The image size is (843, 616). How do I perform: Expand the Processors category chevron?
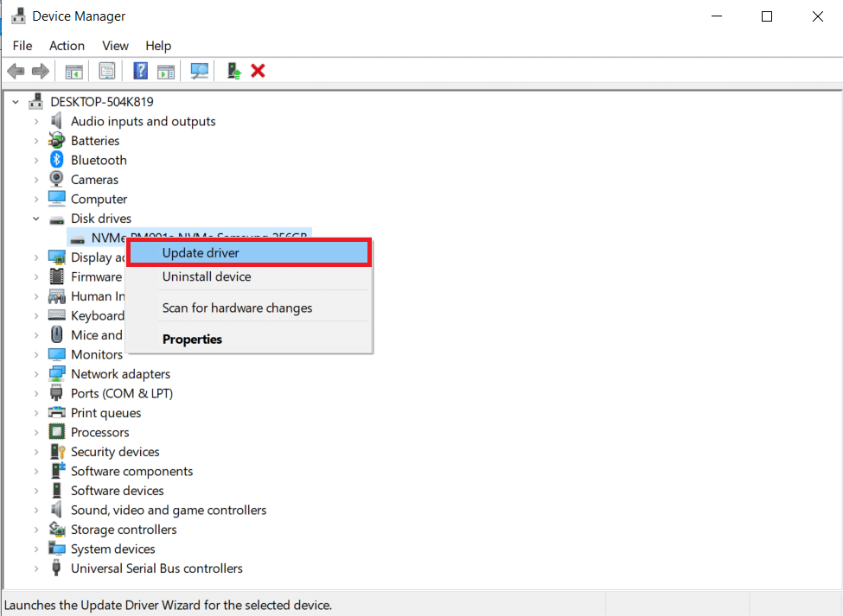tap(36, 432)
